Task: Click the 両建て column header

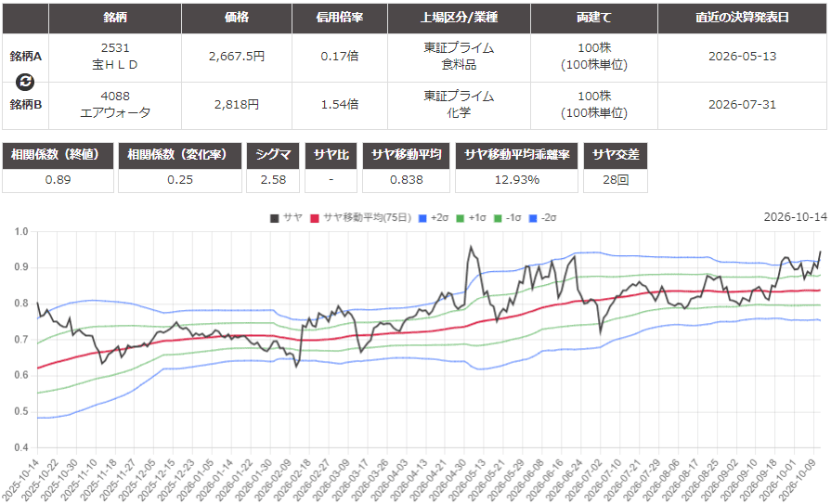Action: coord(594,18)
